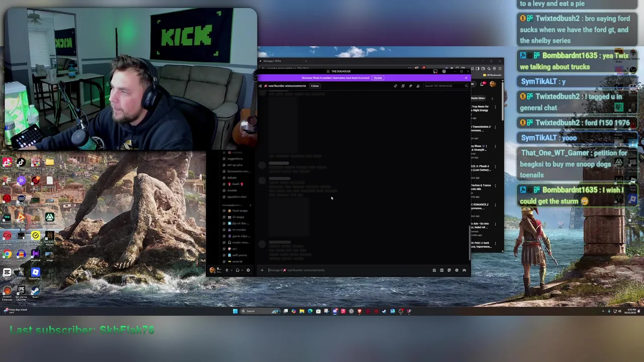Open the apps launcher in message bar

click(464, 270)
